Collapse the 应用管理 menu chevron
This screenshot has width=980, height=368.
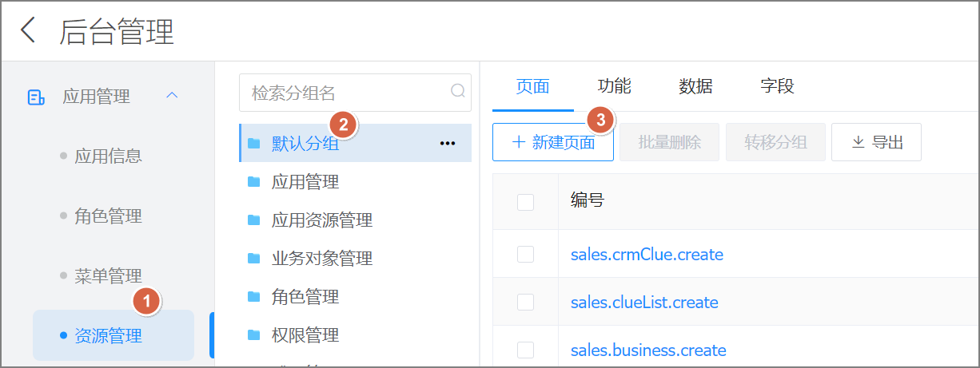pos(171,96)
